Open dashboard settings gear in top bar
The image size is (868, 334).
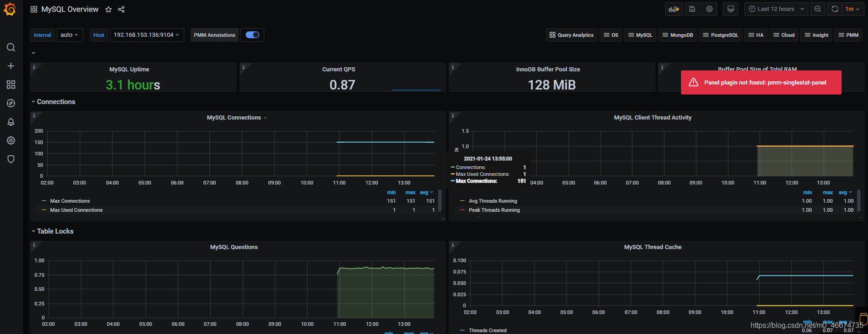click(x=709, y=9)
